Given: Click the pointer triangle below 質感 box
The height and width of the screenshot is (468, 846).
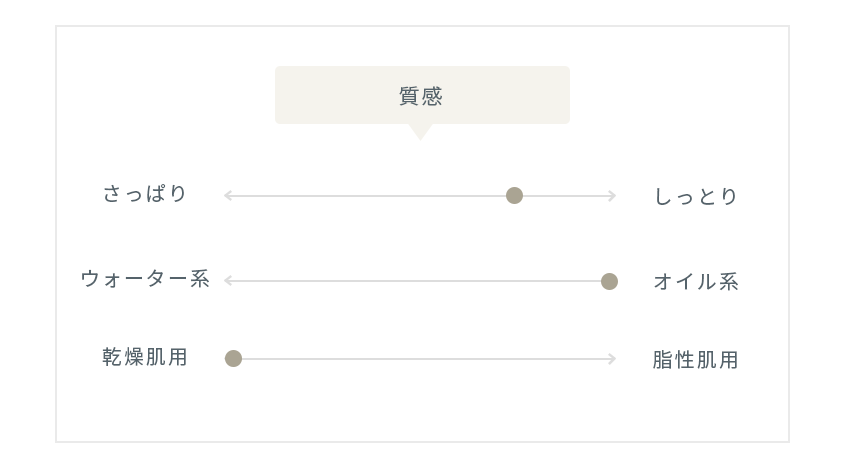Looking at the screenshot, I should coord(420,132).
